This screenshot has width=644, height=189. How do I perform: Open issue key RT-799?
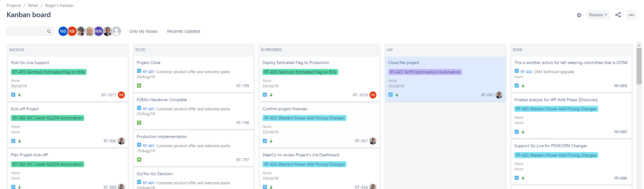coord(243,86)
